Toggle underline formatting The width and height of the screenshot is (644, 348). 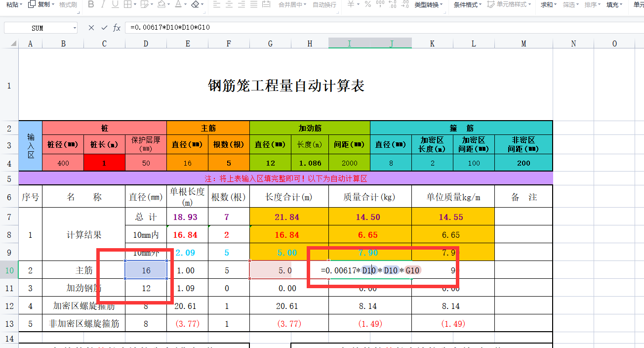tap(115, 4)
